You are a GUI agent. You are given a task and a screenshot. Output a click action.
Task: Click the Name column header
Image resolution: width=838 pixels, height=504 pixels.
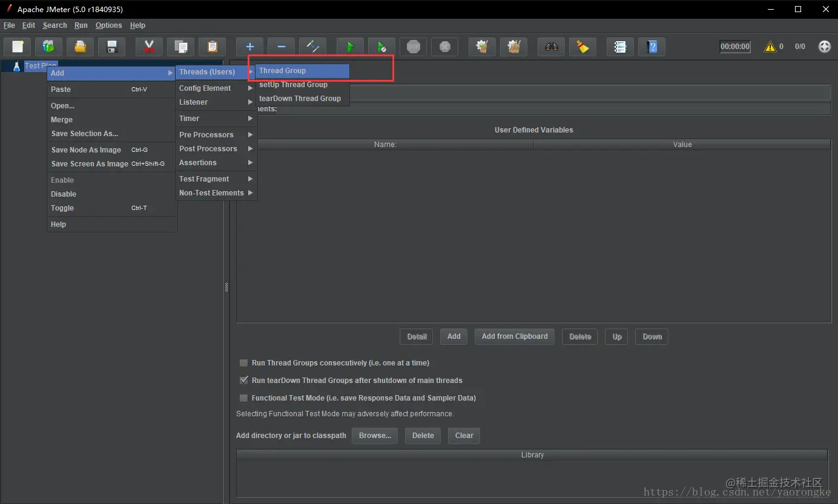click(x=385, y=145)
